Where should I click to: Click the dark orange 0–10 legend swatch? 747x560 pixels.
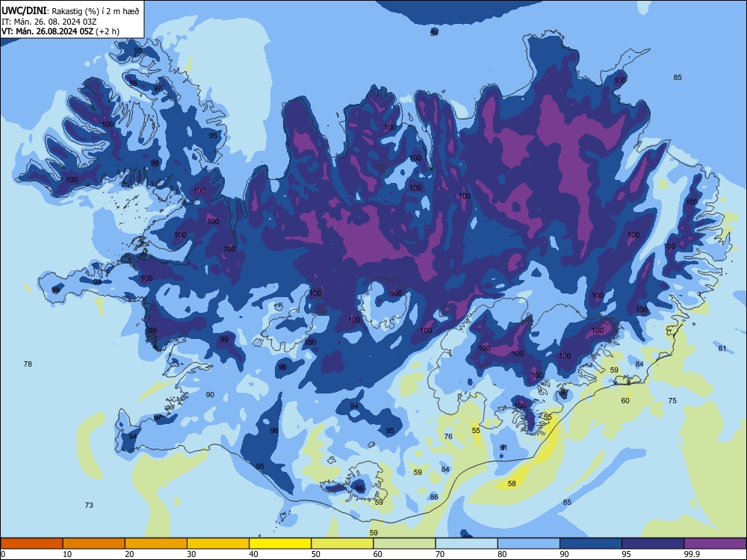pos(31,544)
